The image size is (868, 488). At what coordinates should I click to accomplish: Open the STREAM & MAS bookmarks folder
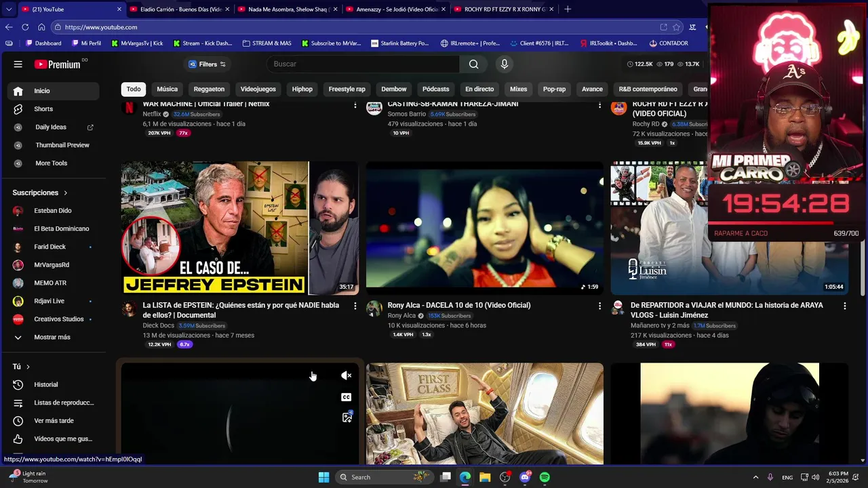(267, 43)
